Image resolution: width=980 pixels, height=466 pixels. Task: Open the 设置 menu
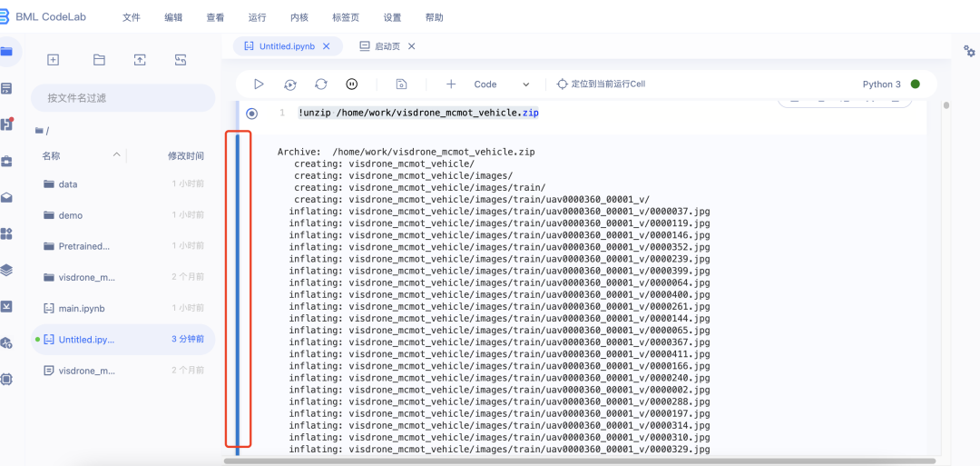coord(392,17)
